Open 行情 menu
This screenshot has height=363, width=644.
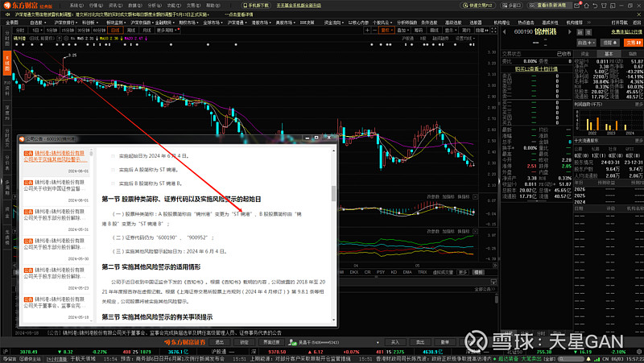[x=96, y=6]
